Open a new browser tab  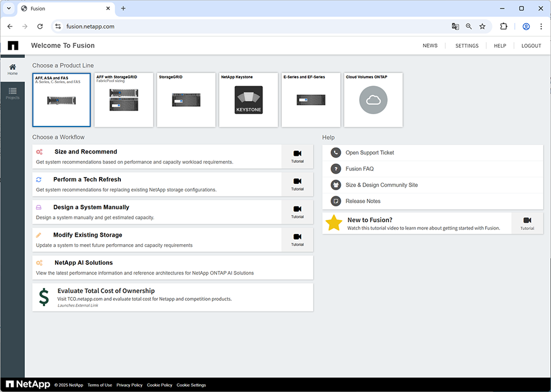click(123, 8)
